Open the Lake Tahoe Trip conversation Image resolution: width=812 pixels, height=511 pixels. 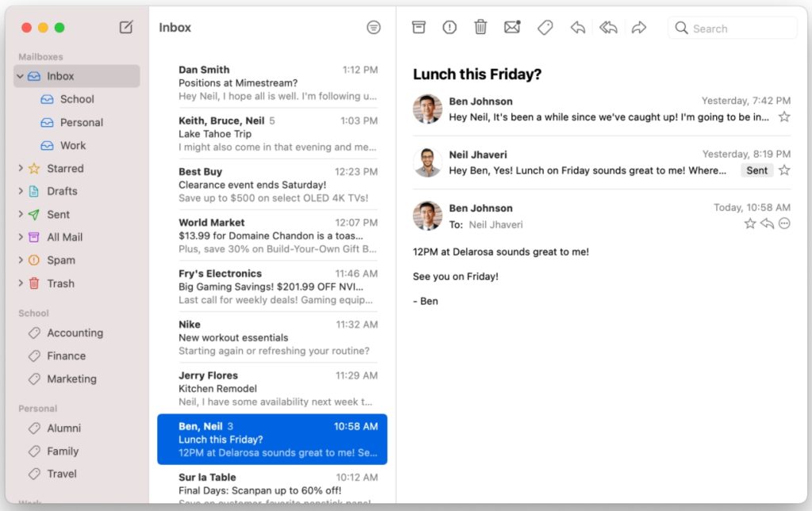point(273,133)
